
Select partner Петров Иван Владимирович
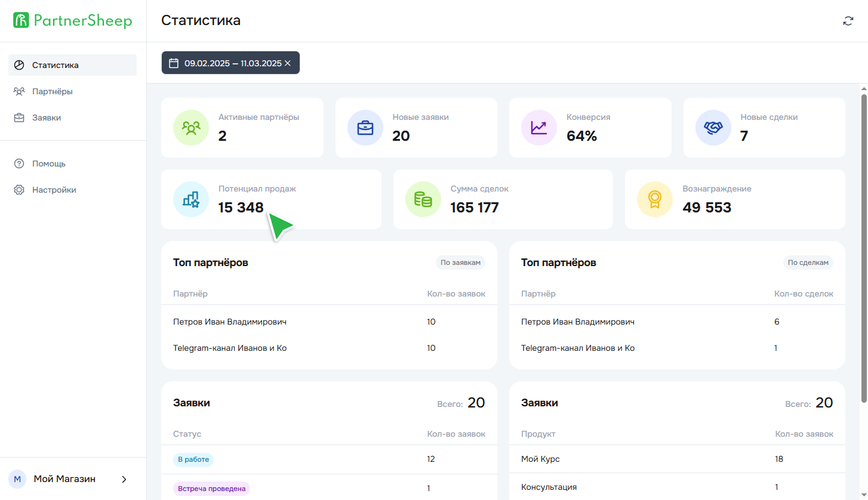coord(229,321)
